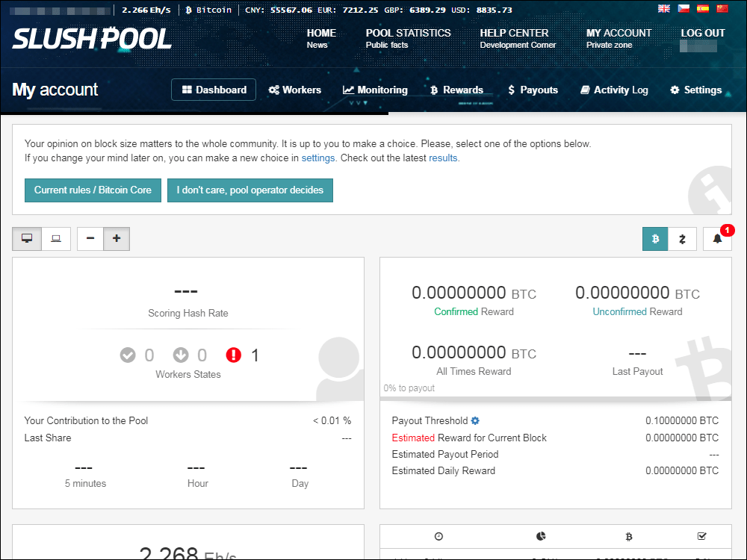
Task: Switch language using the Czech flag icon
Action: [x=682, y=8]
